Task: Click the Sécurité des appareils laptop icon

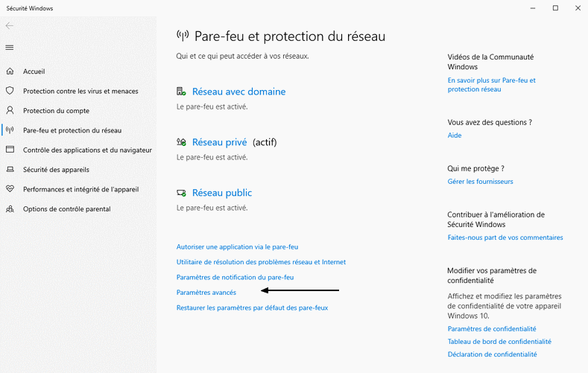Action: tap(10, 169)
